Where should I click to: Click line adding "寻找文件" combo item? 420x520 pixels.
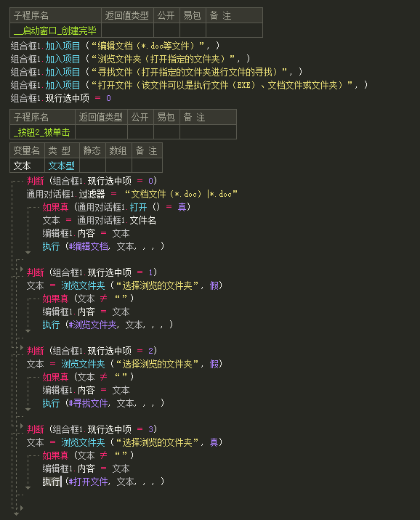(156, 72)
